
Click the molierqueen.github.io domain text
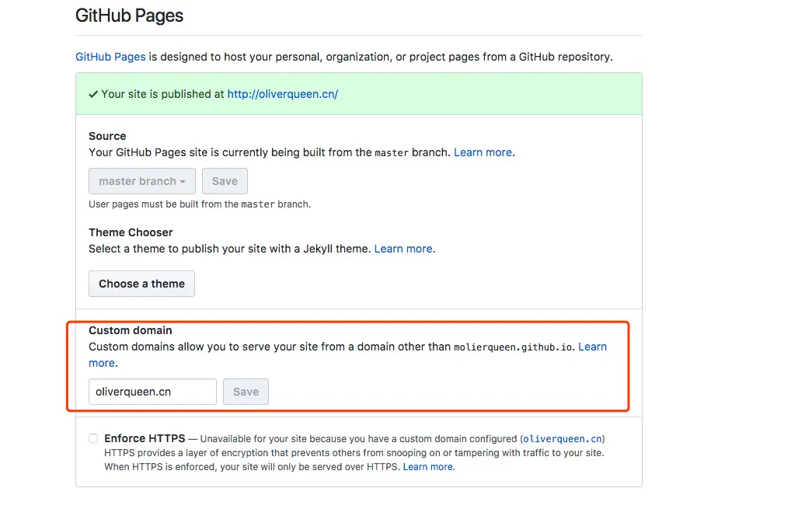tap(514, 347)
